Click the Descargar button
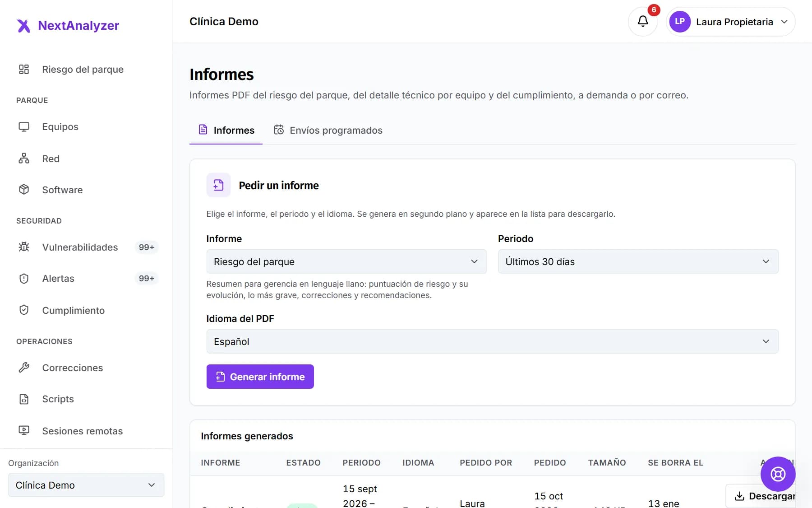This screenshot has width=812, height=508. coord(761,496)
